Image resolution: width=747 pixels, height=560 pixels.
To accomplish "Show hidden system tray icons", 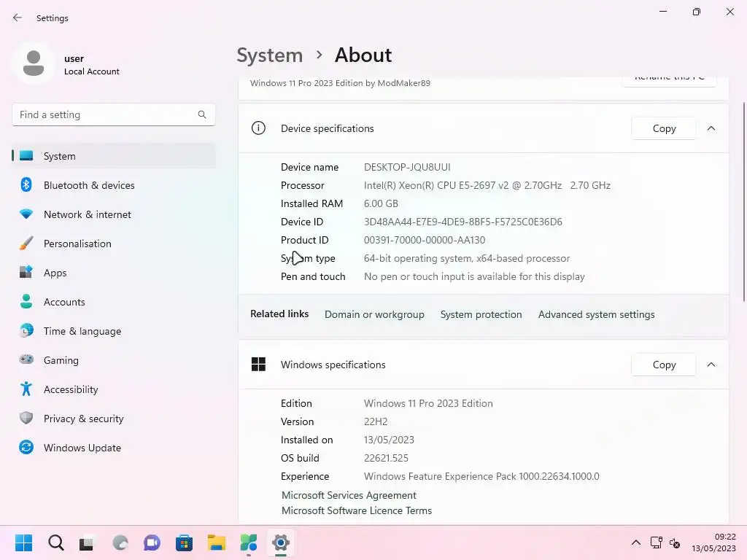I will 635,542.
